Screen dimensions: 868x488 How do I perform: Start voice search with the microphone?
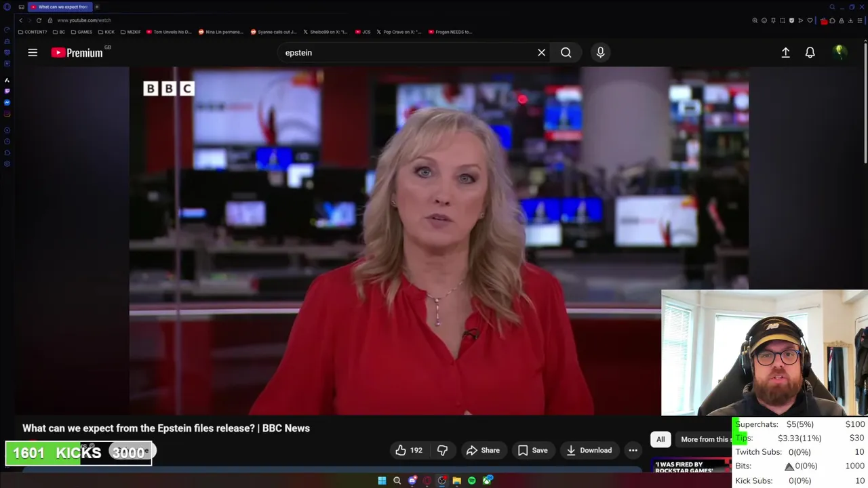[600, 52]
